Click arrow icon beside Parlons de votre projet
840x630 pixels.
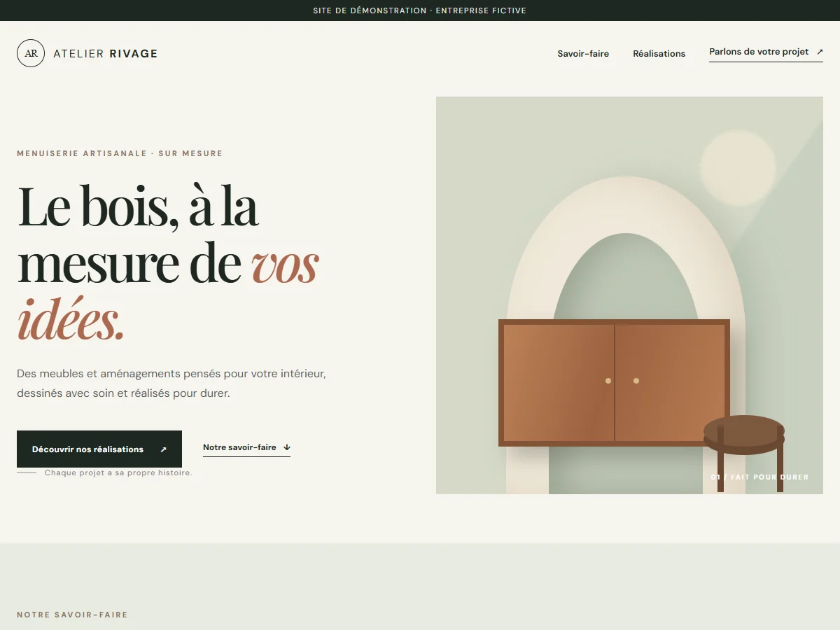[820, 52]
